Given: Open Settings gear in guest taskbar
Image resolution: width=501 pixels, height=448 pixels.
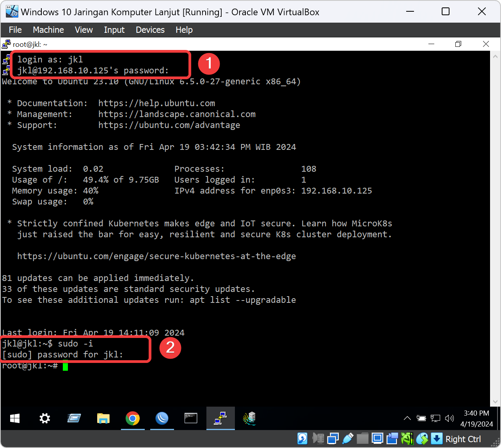Looking at the screenshot, I should pyautogui.click(x=45, y=419).
